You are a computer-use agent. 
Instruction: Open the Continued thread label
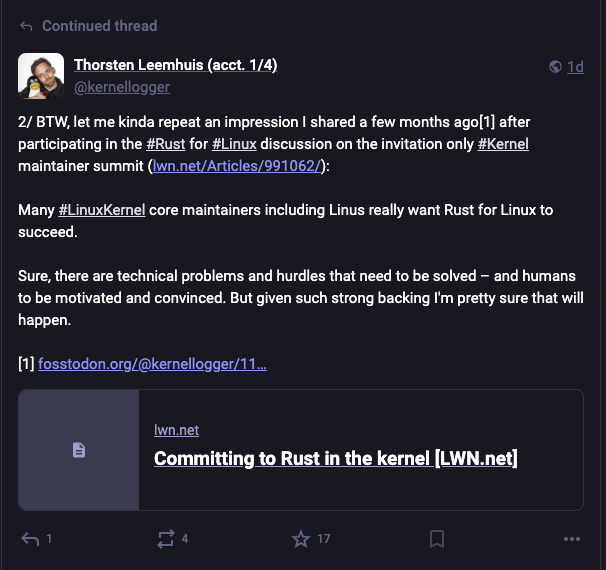[x=100, y=26]
